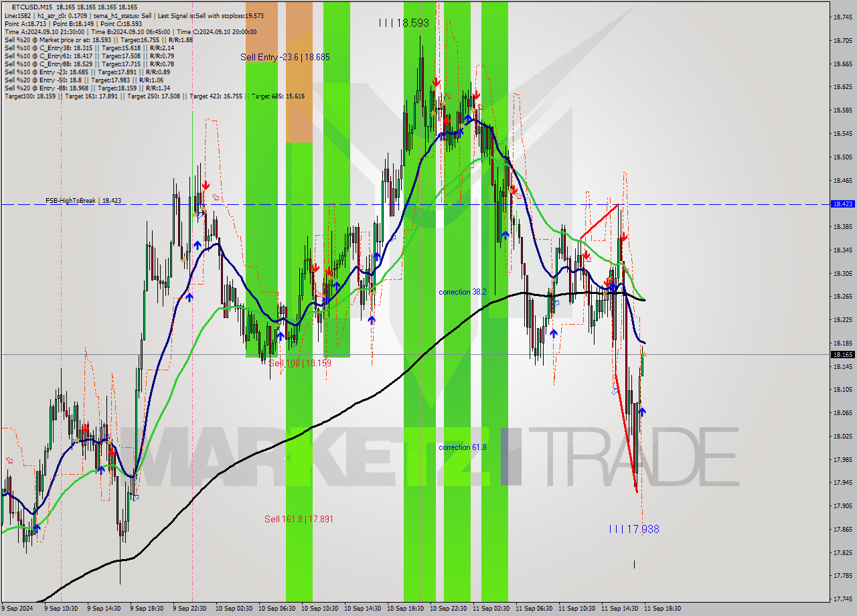Select the 'Sell %20 @ Entry -88: 18.968' line
857x616 pixels.
87,88
